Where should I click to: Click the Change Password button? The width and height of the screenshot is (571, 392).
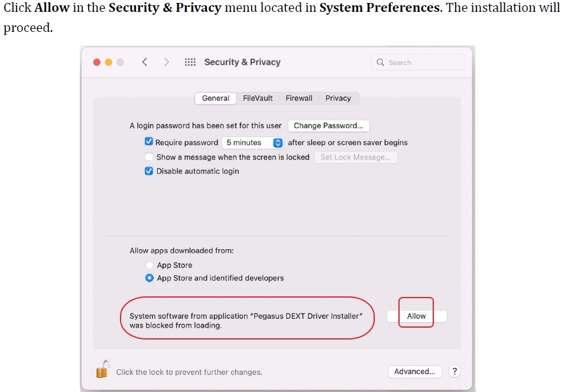click(x=329, y=126)
